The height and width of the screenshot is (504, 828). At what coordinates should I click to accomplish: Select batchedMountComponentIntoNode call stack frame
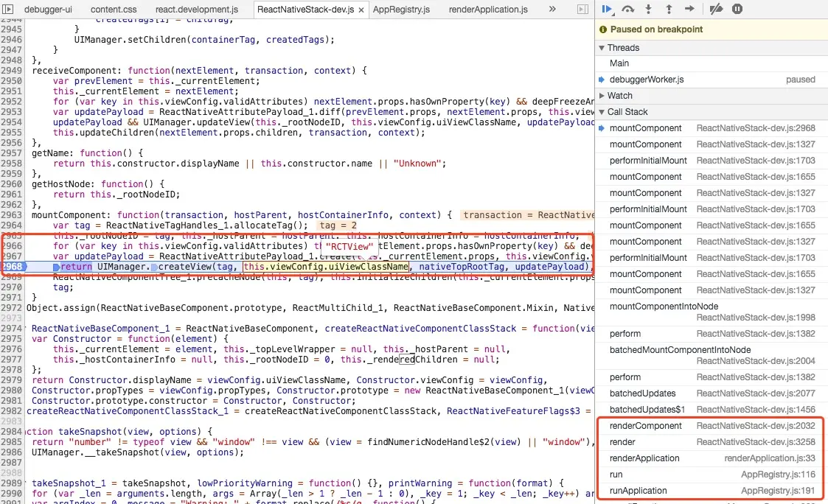(x=712, y=355)
